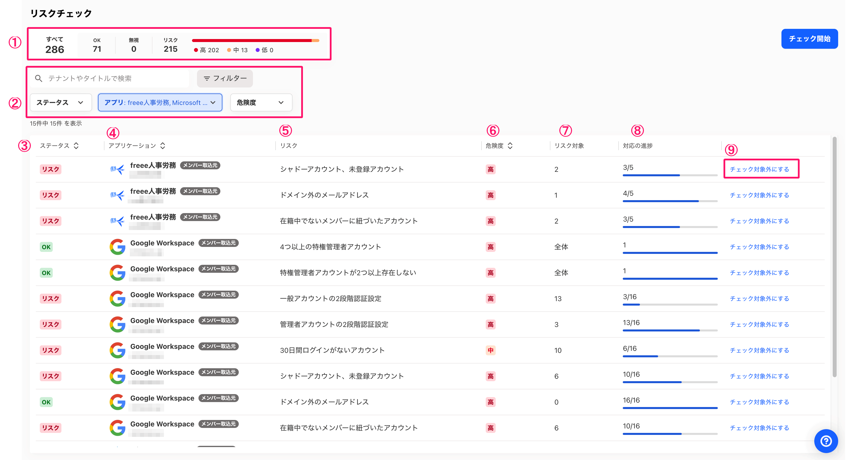Click Google icon in 4つ以上の特権管理者アカウント row
The width and height of the screenshot is (868, 460).
click(117, 247)
